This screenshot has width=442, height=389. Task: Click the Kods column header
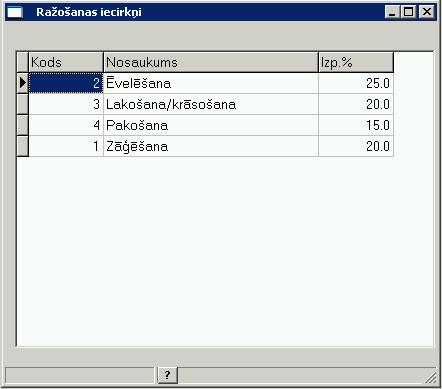(x=66, y=62)
